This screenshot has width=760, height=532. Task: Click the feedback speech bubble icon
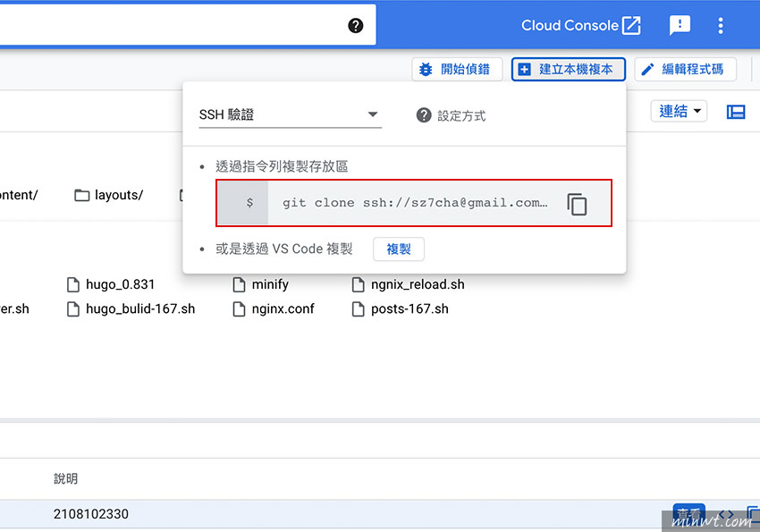click(x=680, y=25)
